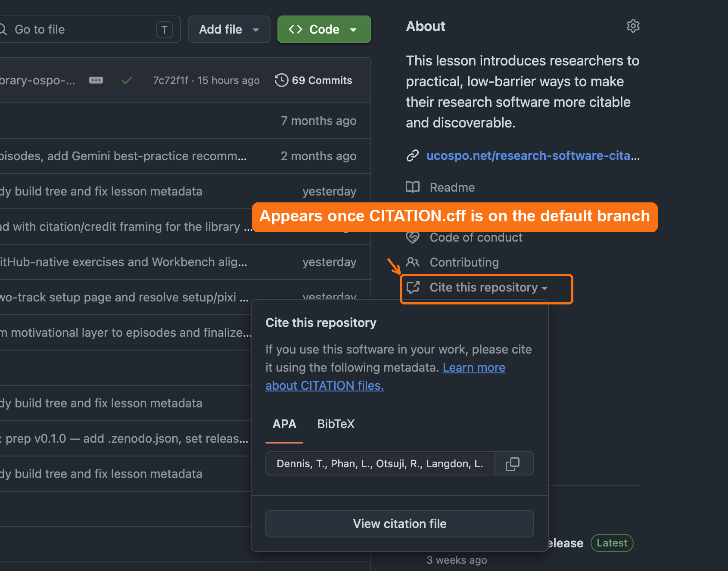The image size is (728, 571).
Task: View the 69 Commits history
Action: (314, 80)
